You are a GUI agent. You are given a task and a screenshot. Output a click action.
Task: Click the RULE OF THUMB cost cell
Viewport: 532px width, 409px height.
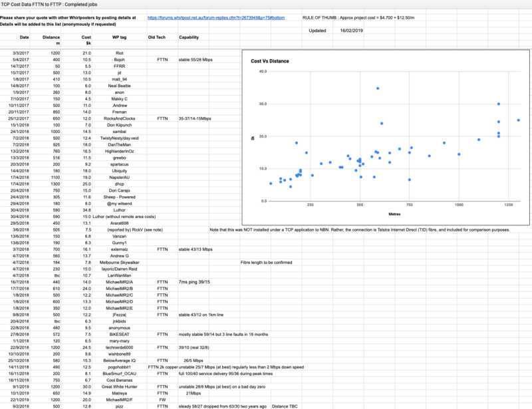coord(358,18)
